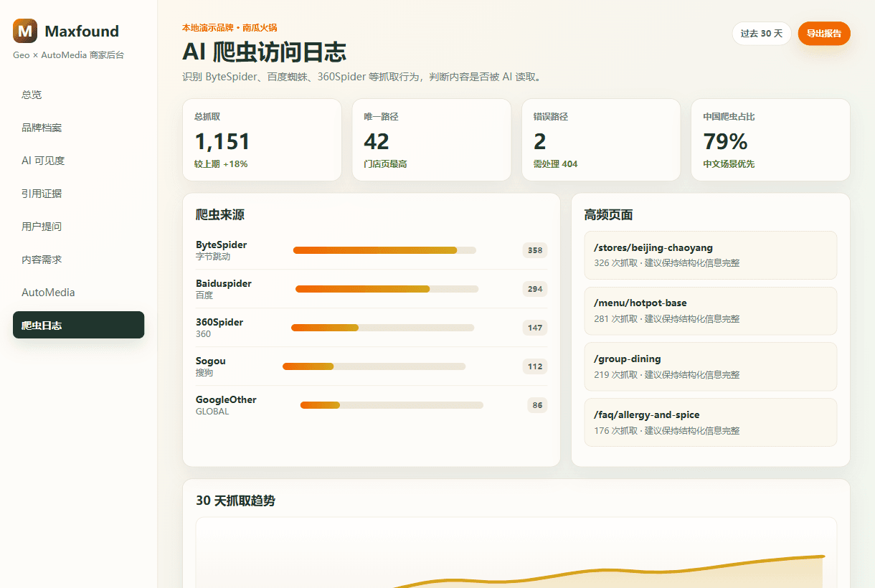
Task: Click the 搜狗 vendor label
Action: coord(204,373)
